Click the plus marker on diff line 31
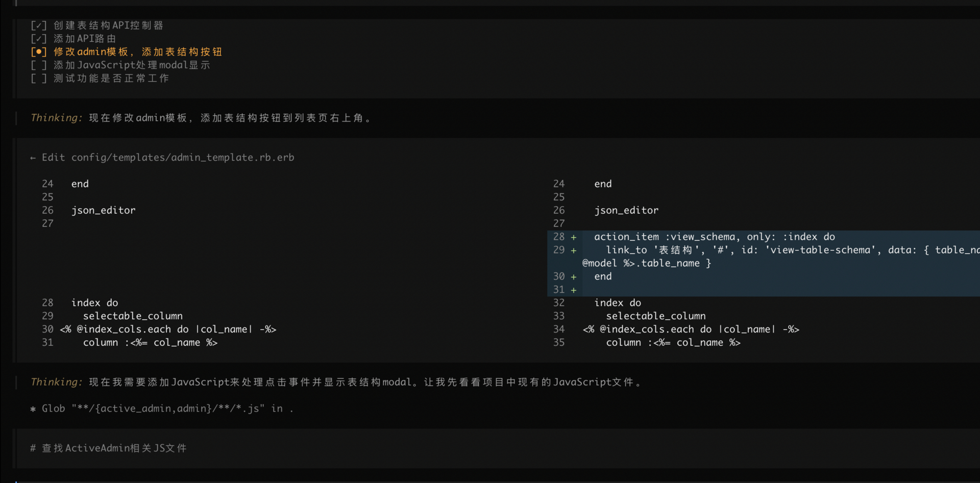The width and height of the screenshot is (980, 483). click(574, 290)
